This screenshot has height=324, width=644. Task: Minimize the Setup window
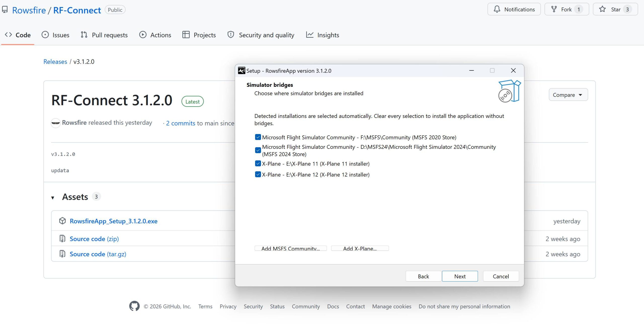point(471,71)
